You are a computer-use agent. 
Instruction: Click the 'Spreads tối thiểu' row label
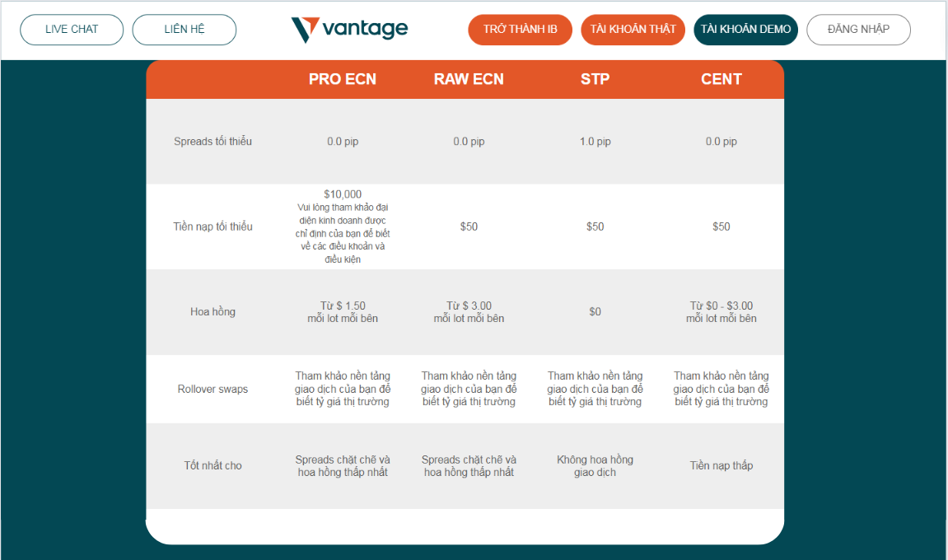[x=212, y=142]
